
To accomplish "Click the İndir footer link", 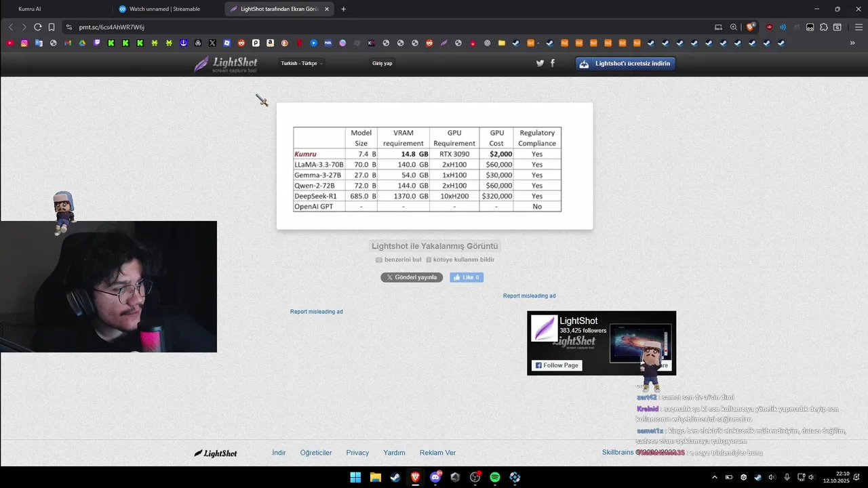I will point(279,453).
